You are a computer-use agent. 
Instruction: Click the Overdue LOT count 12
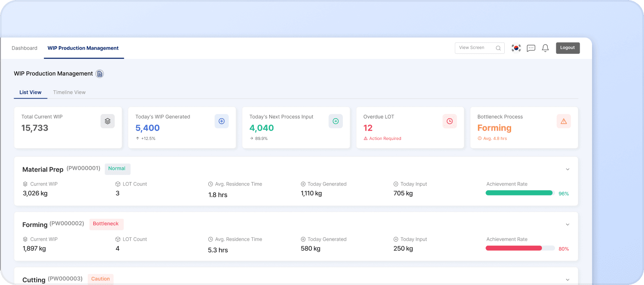(368, 128)
